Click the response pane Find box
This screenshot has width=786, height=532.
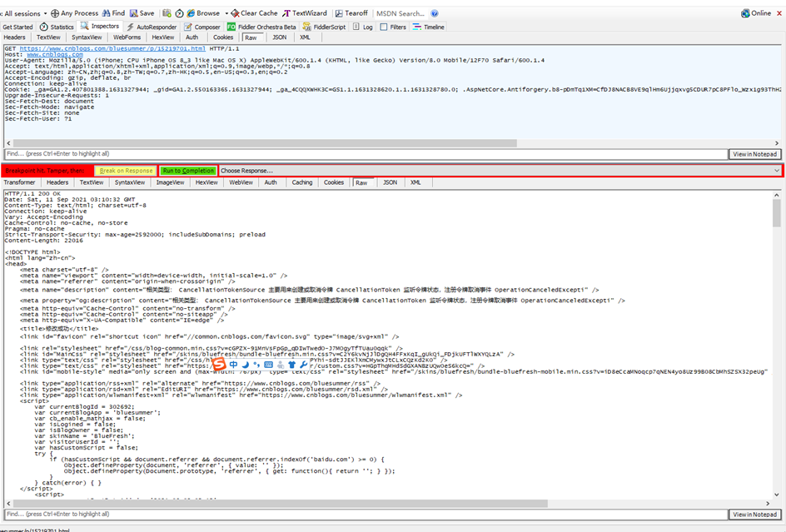pos(366,514)
